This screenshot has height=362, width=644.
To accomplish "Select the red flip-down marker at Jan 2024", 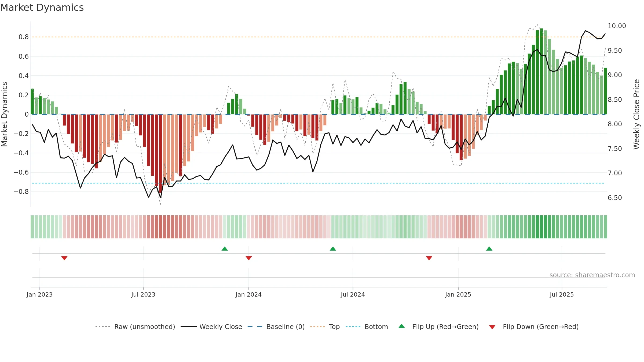I will (x=249, y=258).
